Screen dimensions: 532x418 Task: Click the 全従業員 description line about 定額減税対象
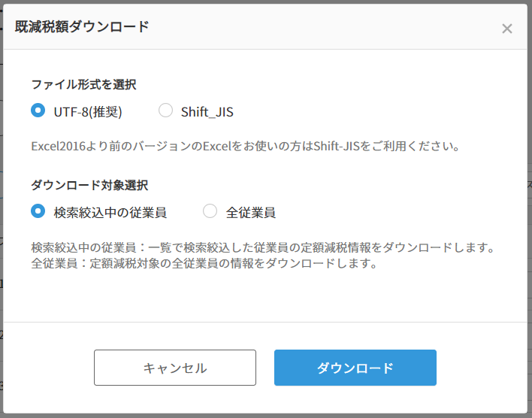[203, 264]
